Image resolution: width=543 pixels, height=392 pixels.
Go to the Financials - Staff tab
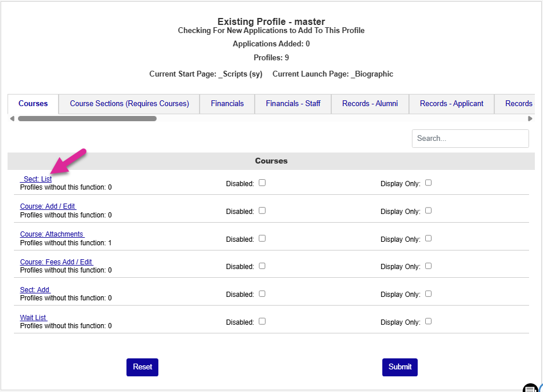tap(293, 104)
